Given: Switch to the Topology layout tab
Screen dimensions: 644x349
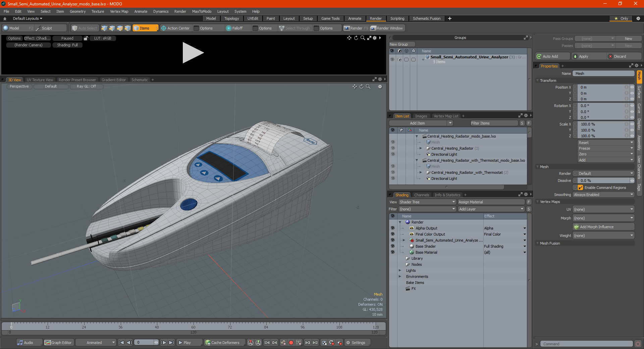Looking at the screenshot, I should pos(231,18).
